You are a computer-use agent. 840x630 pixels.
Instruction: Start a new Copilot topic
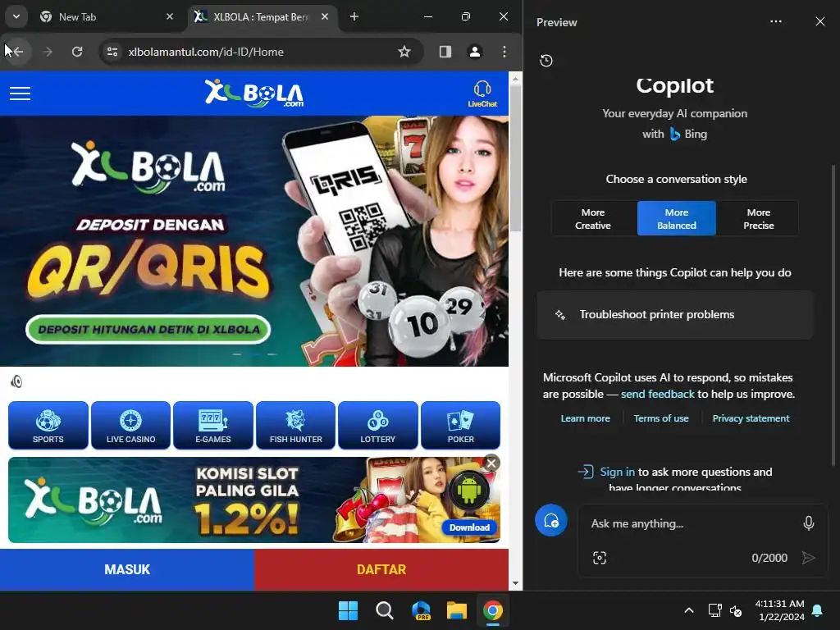551,520
